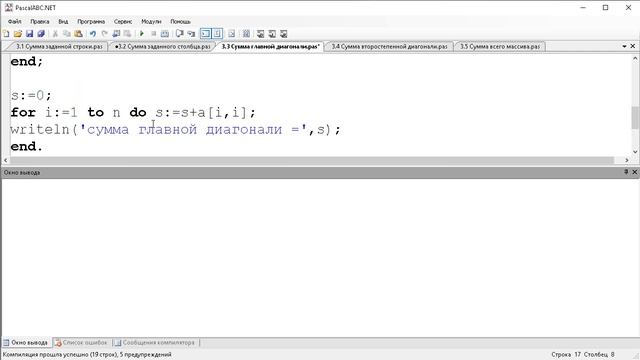Click the horizontal scrollbar right arrow

(x=627, y=160)
